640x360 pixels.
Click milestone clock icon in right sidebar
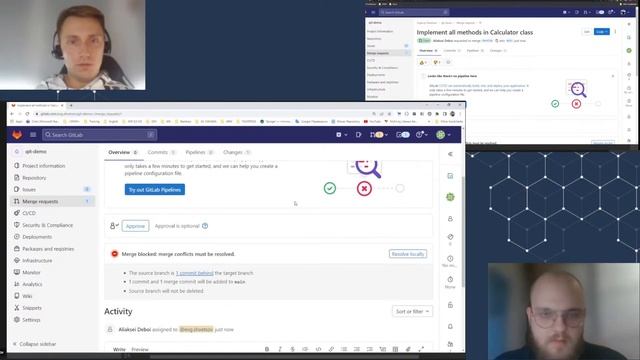[x=450, y=258]
